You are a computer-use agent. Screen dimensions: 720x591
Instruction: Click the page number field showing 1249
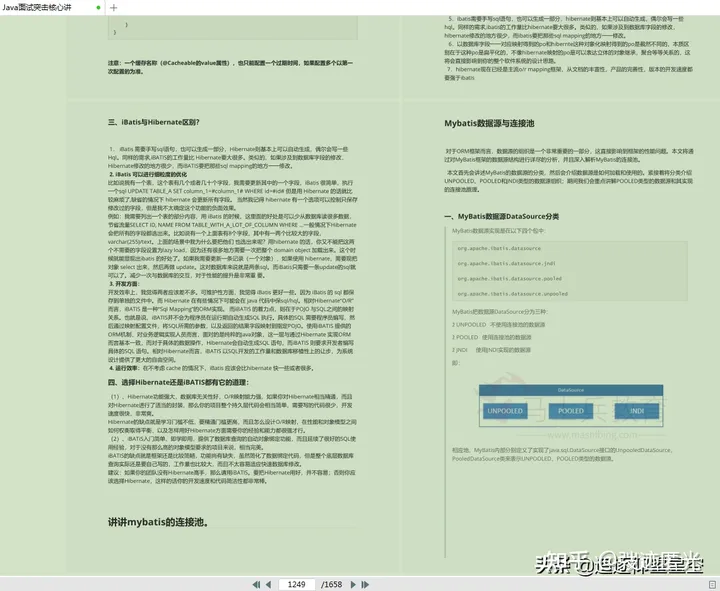tap(297, 585)
